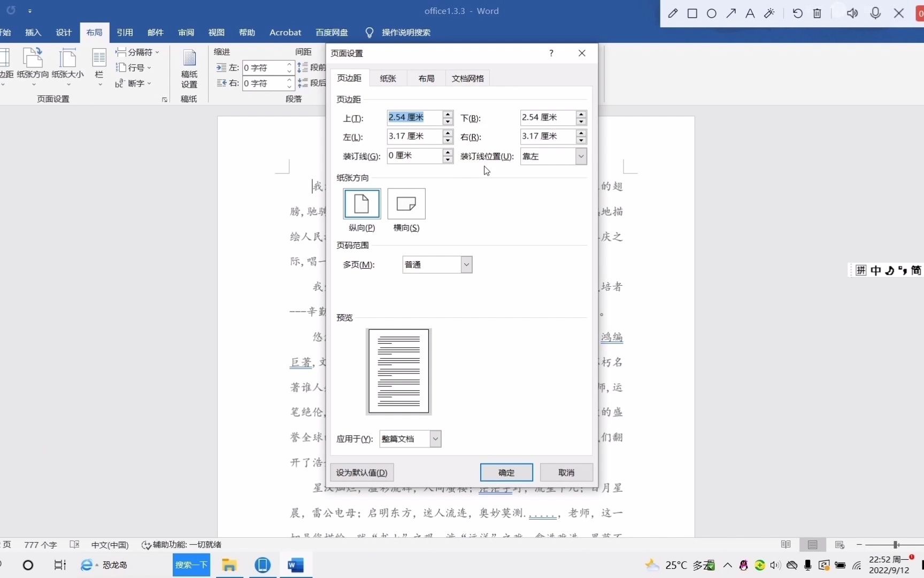Open Task View on the taskbar

click(x=60, y=565)
